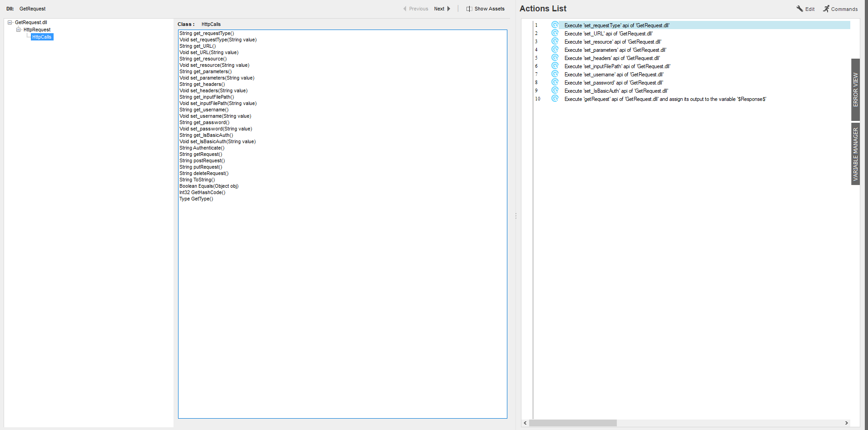Image resolution: width=868 pixels, height=430 pixels.
Task: Click the command icon for 'set_requestType' action
Action: [555, 25]
